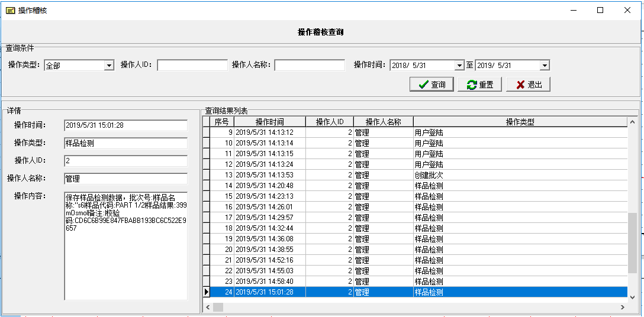Click horizontal scrollbar right arrow
This screenshot has width=644, height=317.
(622, 308)
